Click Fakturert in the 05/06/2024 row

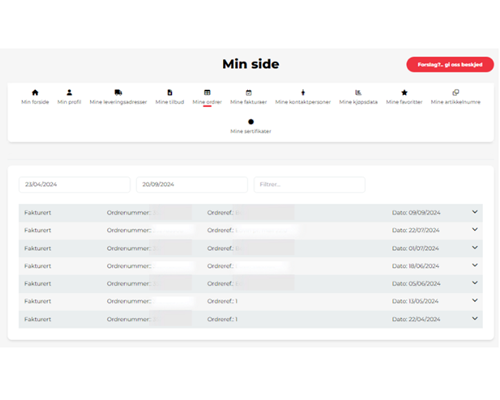click(38, 284)
